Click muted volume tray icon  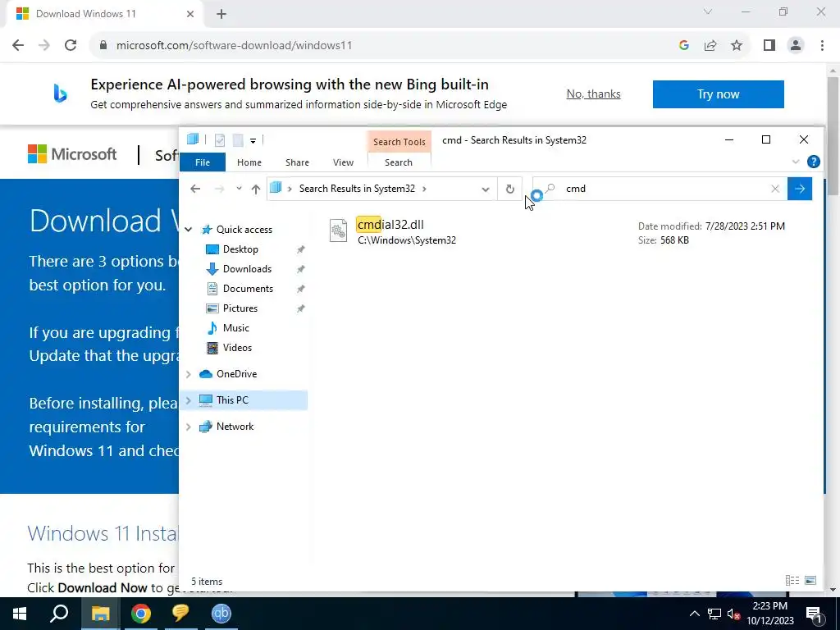click(x=734, y=614)
